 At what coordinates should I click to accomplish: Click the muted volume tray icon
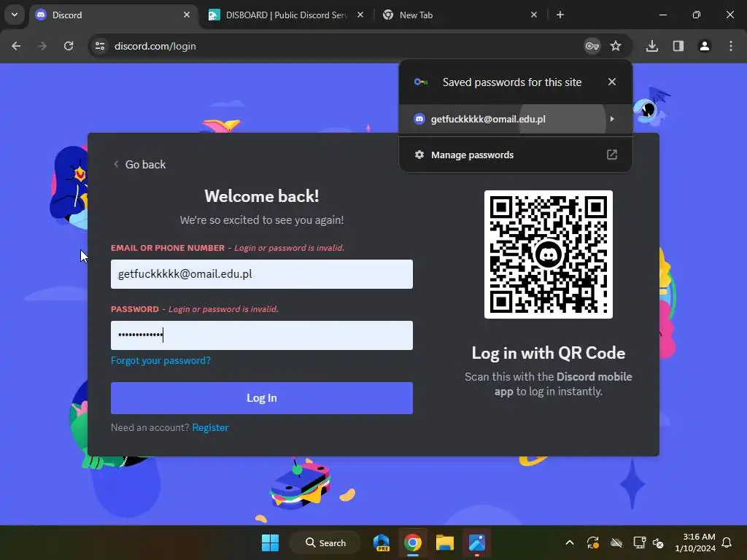pyautogui.click(x=658, y=542)
